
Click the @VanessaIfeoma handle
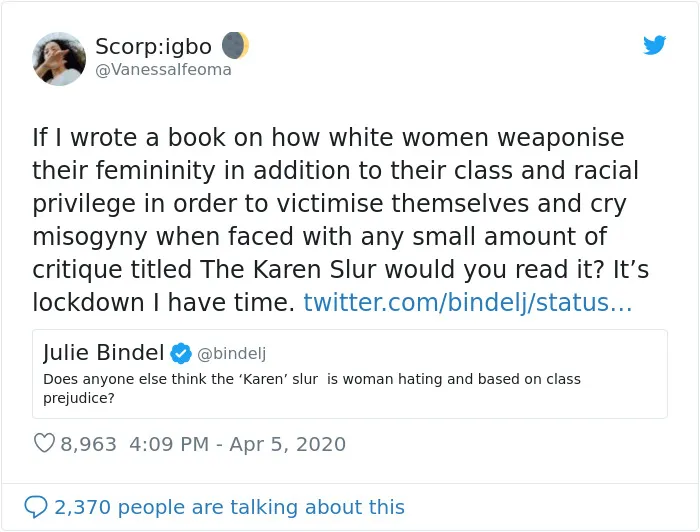[x=163, y=70]
